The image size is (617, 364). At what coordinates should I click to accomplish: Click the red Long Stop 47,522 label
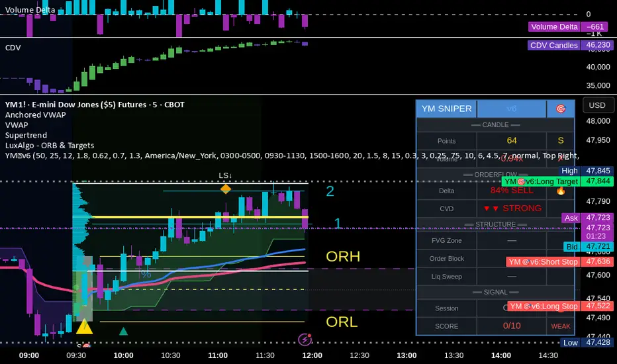[559, 306]
